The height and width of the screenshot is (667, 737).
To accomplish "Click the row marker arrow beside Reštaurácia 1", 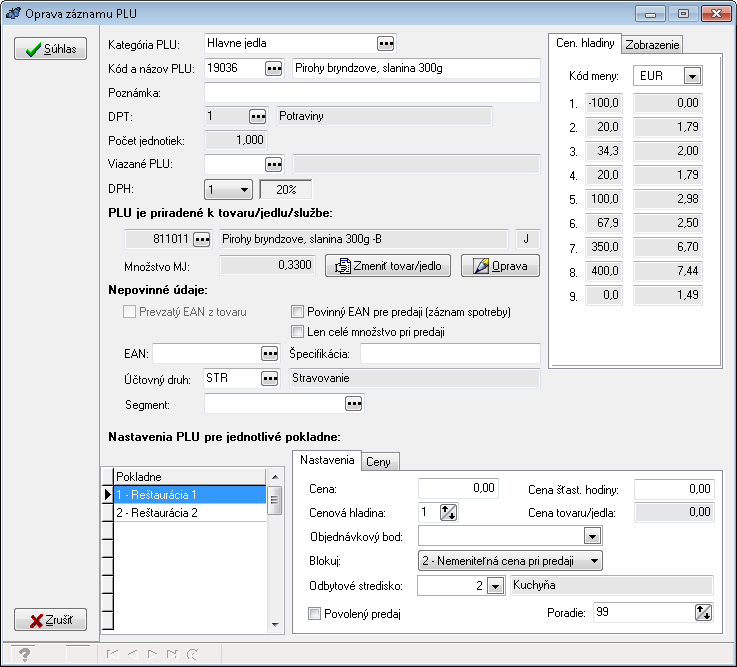I will [x=108, y=494].
